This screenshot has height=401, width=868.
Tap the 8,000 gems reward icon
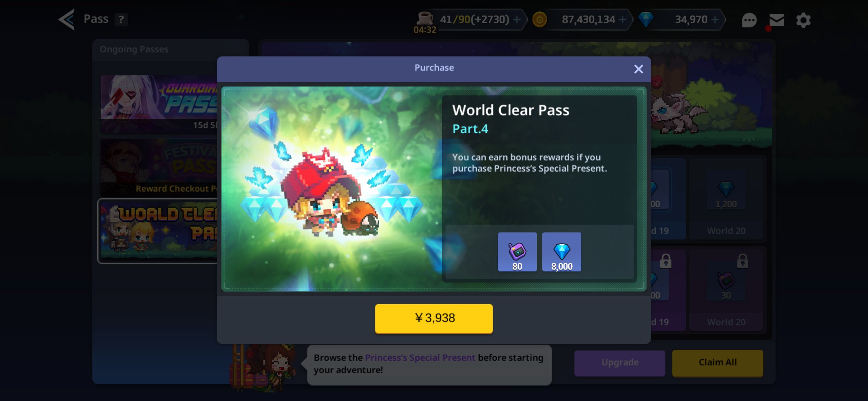pyautogui.click(x=562, y=252)
